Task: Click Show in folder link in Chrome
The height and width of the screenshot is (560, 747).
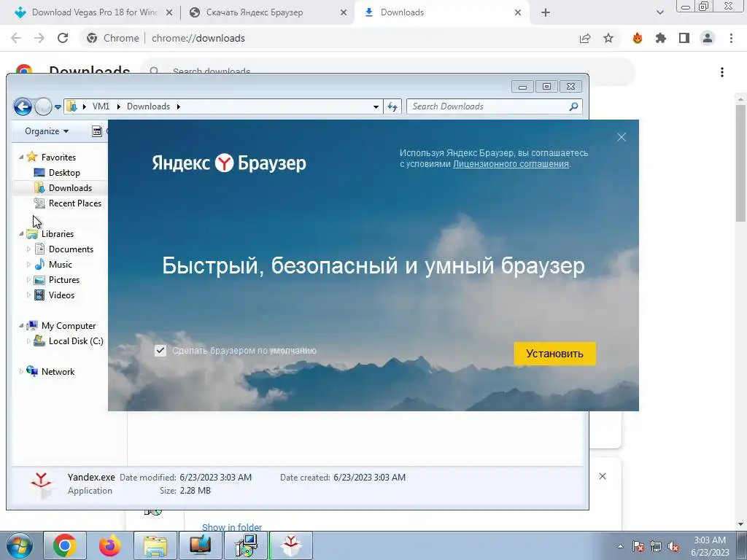Action: (231, 526)
